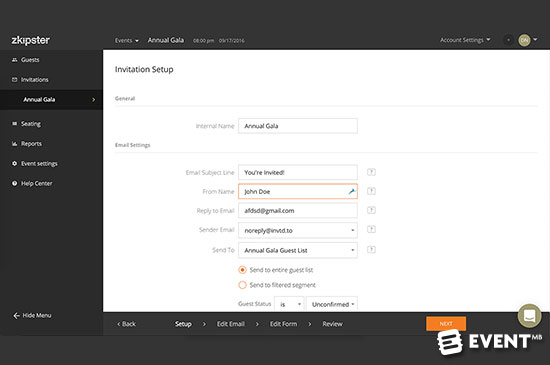Go to the Edit Form step
The image size is (550, 365).
283,324
